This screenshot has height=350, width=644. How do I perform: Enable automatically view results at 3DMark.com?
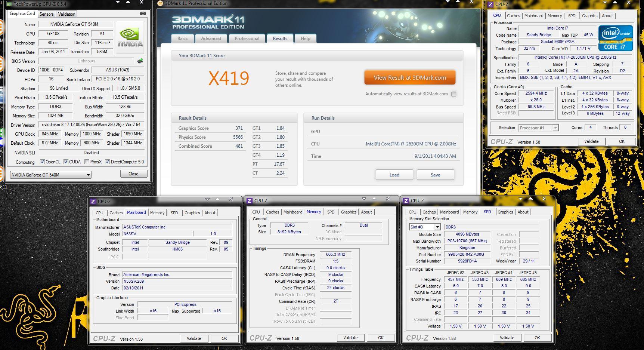point(453,94)
